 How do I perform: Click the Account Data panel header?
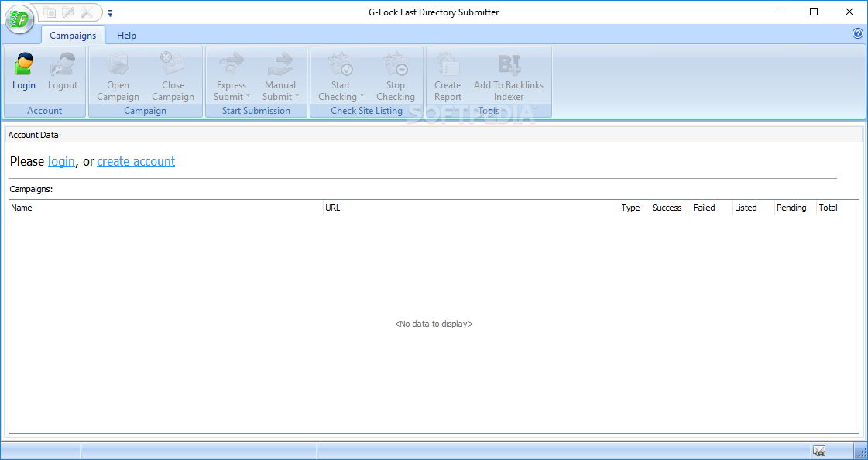pos(434,135)
